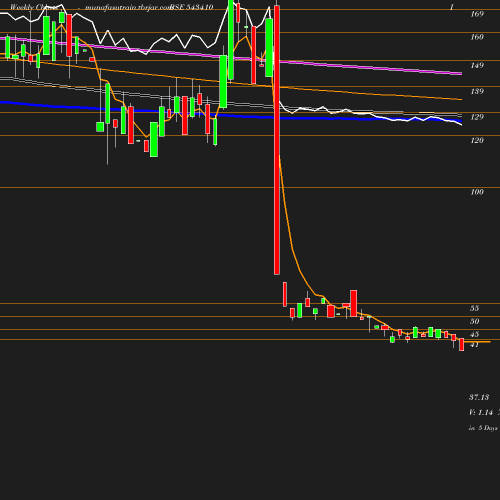Click the "45" price axis label
Image resolution: width=500 pixels, height=500 pixels.
point(474,334)
